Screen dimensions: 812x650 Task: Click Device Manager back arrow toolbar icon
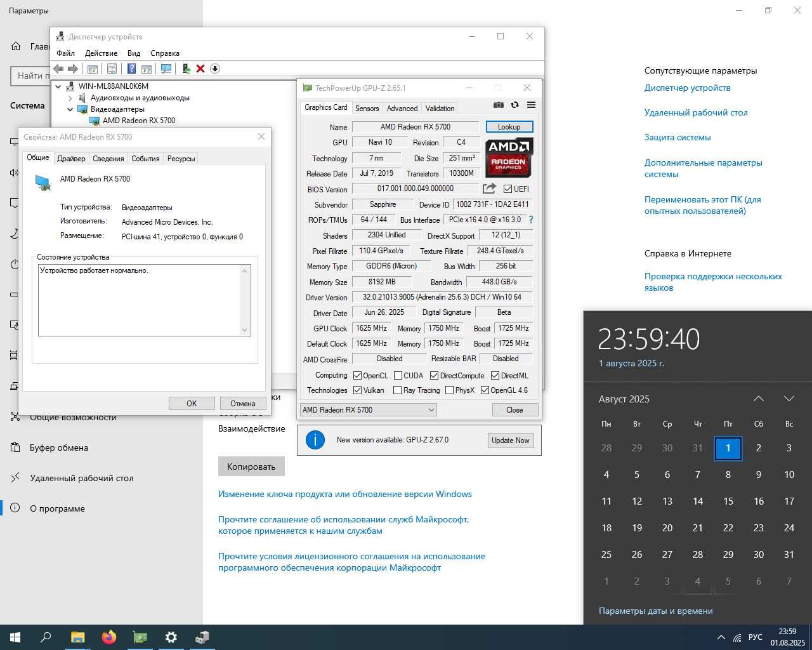click(58, 69)
